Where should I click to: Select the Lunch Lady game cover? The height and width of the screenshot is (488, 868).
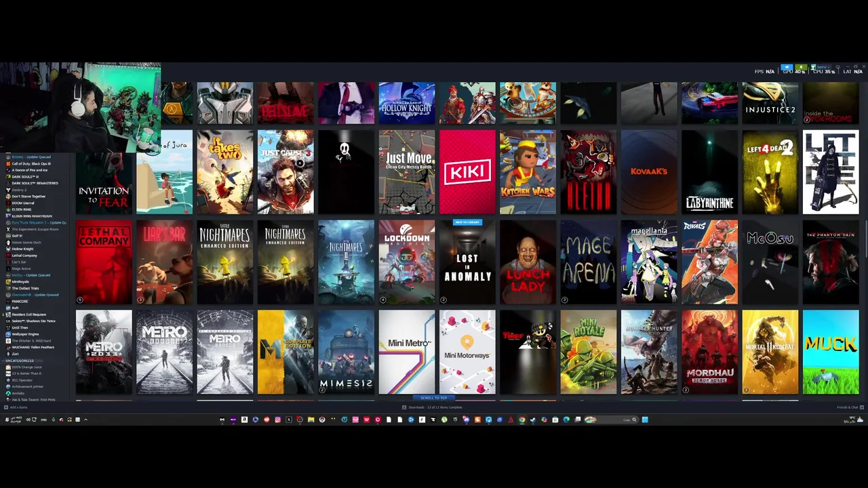click(528, 262)
